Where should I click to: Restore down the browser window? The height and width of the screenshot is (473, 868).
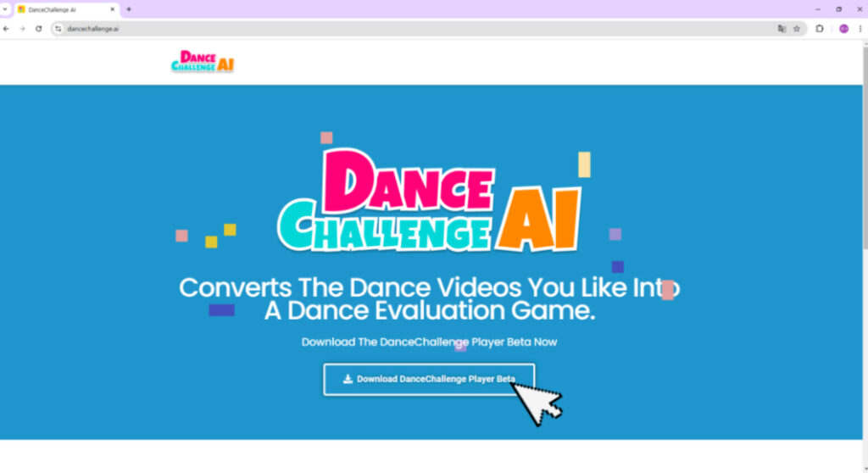tap(838, 9)
